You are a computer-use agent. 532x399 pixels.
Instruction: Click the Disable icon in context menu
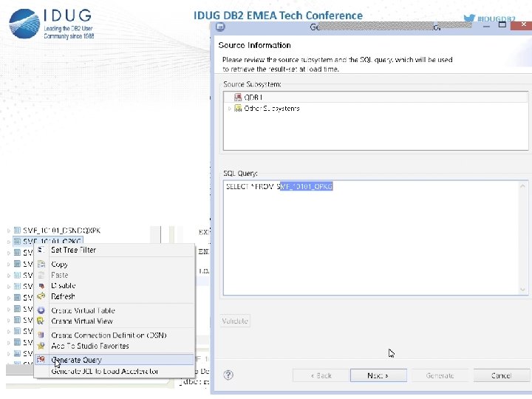click(x=41, y=286)
